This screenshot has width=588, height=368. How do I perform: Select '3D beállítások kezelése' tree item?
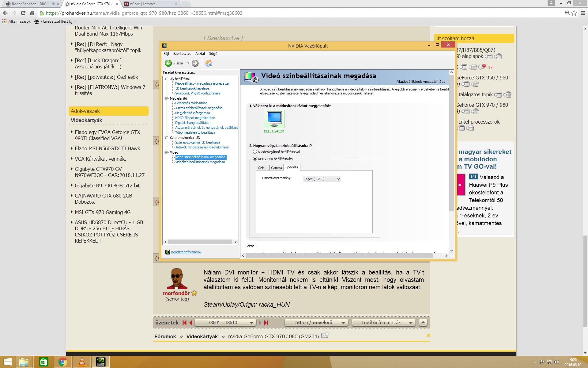tap(192, 88)
